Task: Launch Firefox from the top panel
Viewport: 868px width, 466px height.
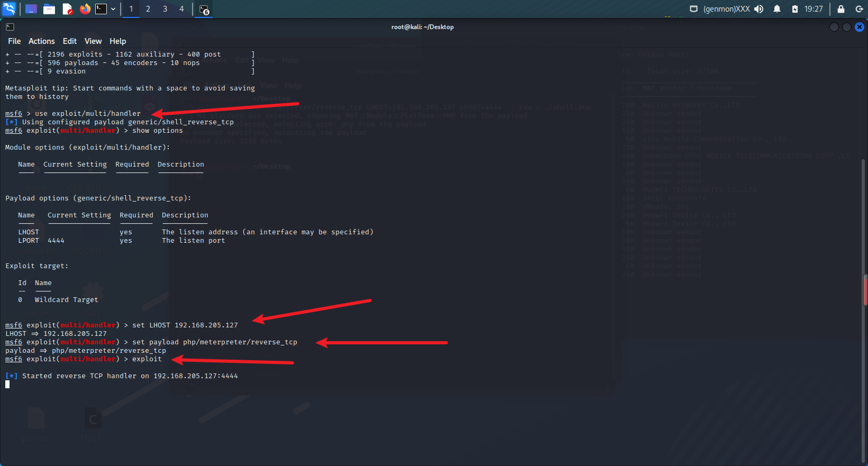Action: [x=85, y=9]
